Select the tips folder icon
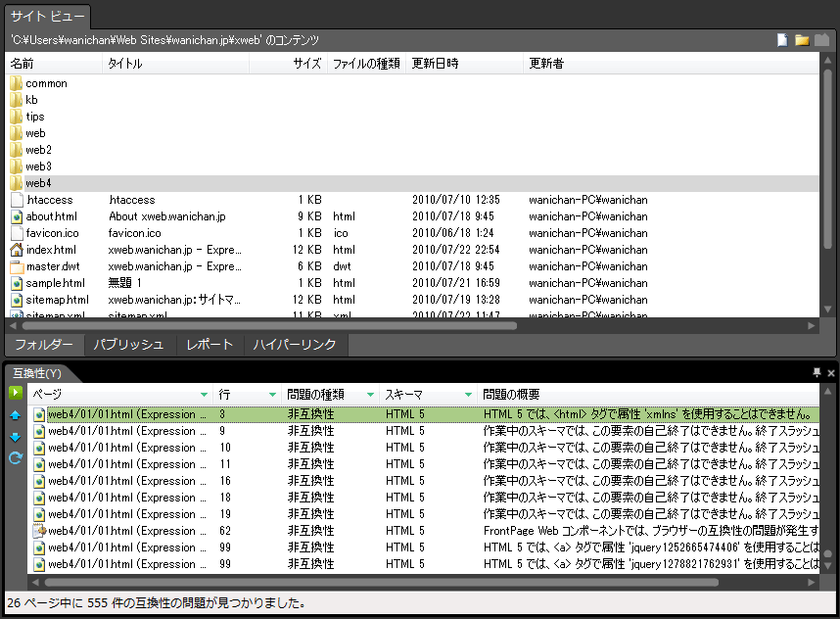This screenshot has width=840, height=619. 16,117
